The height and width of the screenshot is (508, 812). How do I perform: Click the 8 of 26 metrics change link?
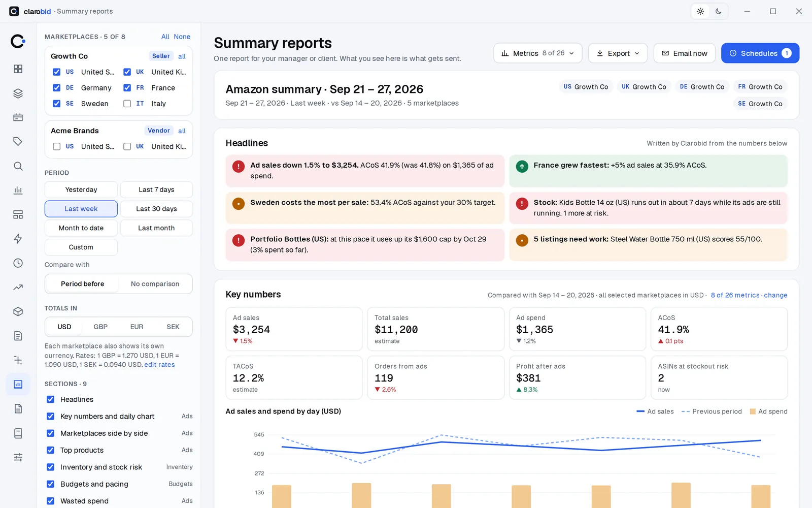[749, 295]
